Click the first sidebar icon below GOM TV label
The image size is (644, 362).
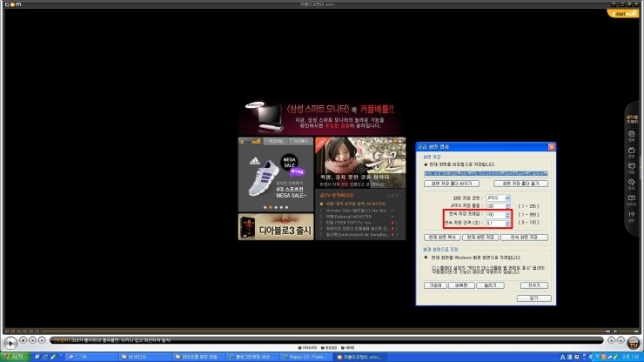(632, 136)
